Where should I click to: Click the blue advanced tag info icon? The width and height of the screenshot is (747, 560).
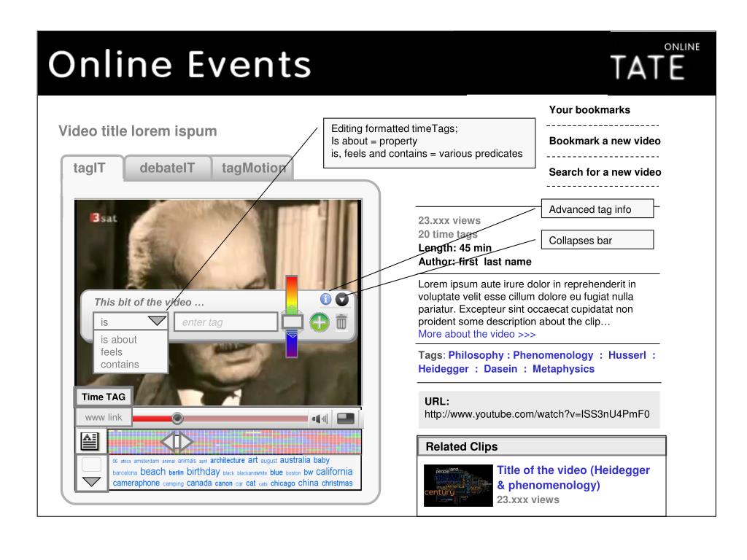tap(326, 299)
